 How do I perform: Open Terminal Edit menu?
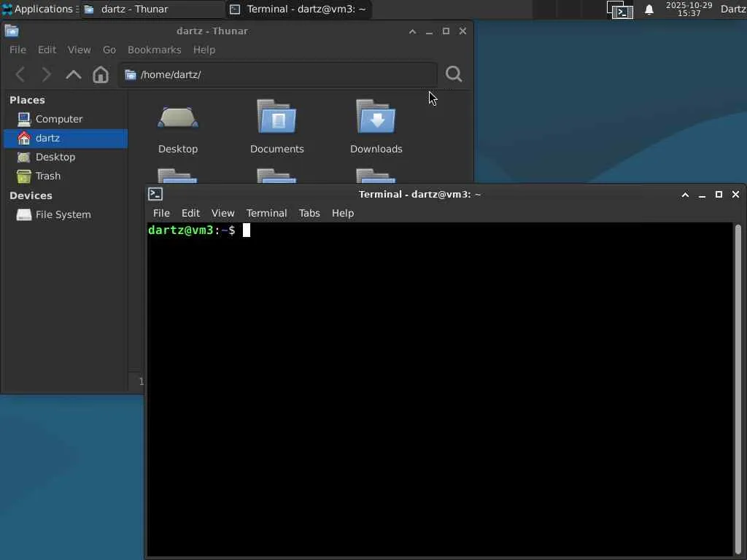pos(190,213)
